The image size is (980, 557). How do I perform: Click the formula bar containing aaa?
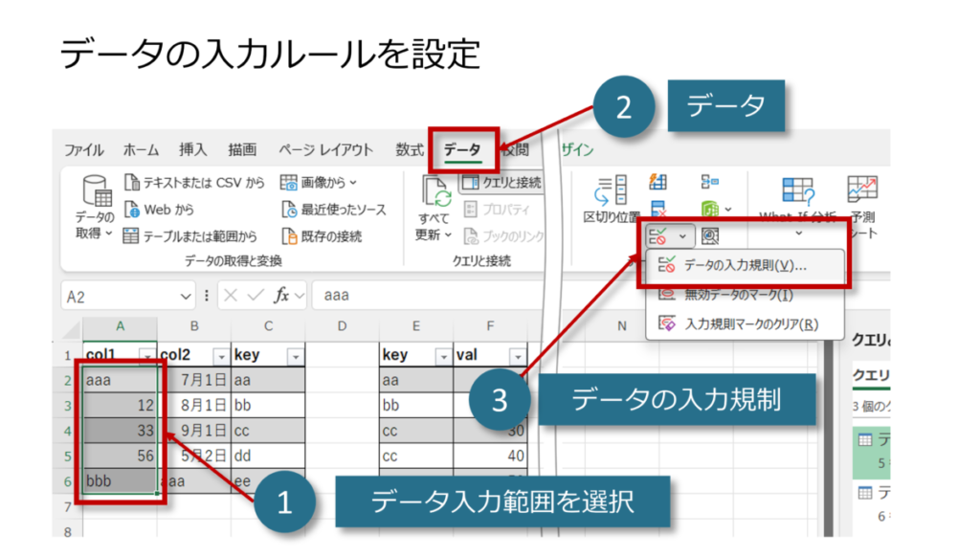coord(431,297)
